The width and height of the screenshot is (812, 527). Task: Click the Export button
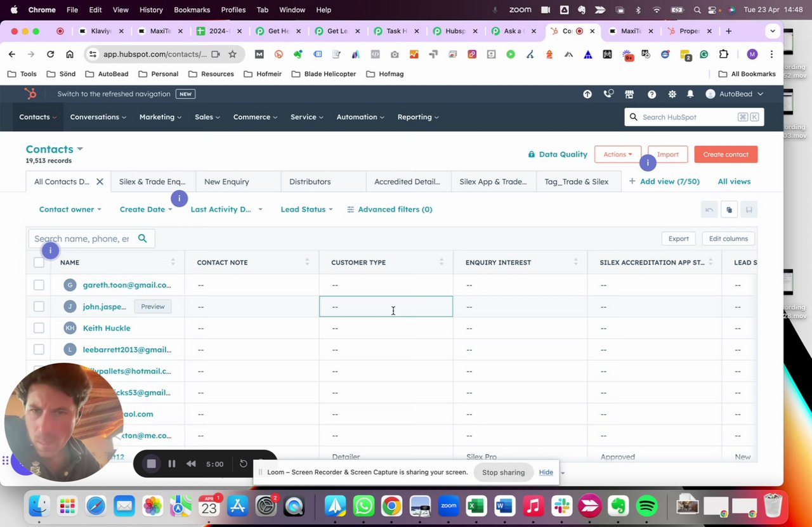point(678,238)
